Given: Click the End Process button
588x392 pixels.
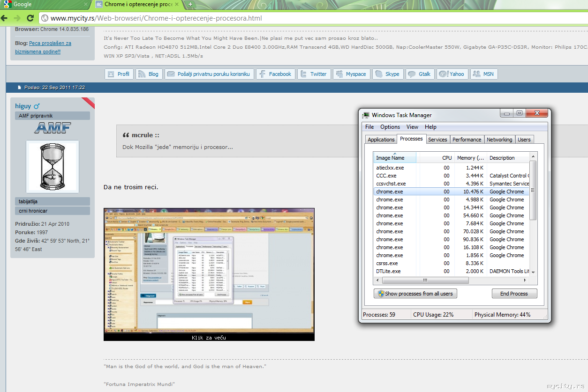Looking at the screenshot, I should point(514,294).
